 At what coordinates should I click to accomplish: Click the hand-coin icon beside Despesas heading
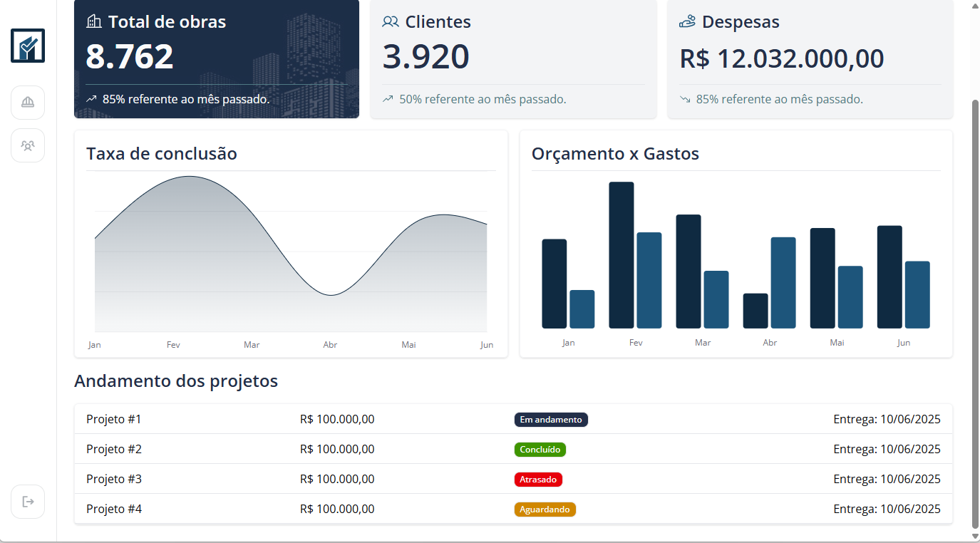click(687, 21)
